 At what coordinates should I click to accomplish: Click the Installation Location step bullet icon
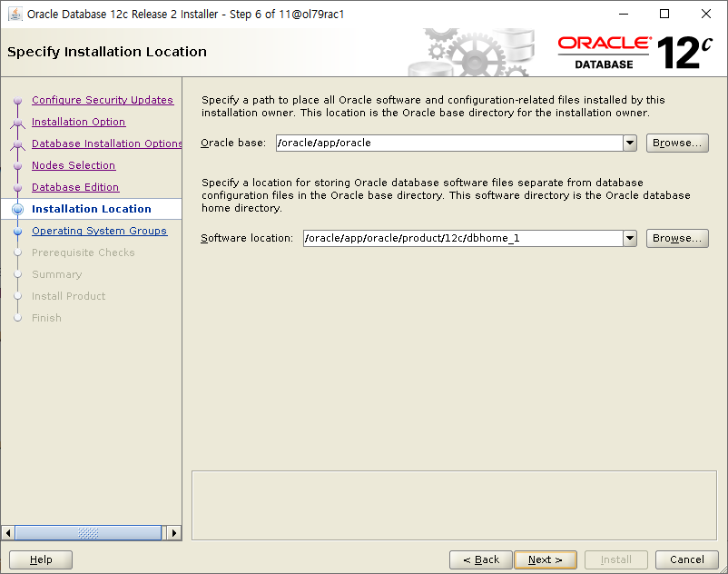click(x=17, y=209)
